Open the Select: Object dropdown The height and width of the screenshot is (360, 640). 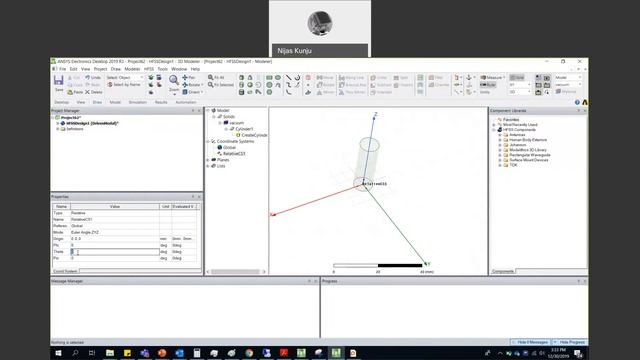125,78
